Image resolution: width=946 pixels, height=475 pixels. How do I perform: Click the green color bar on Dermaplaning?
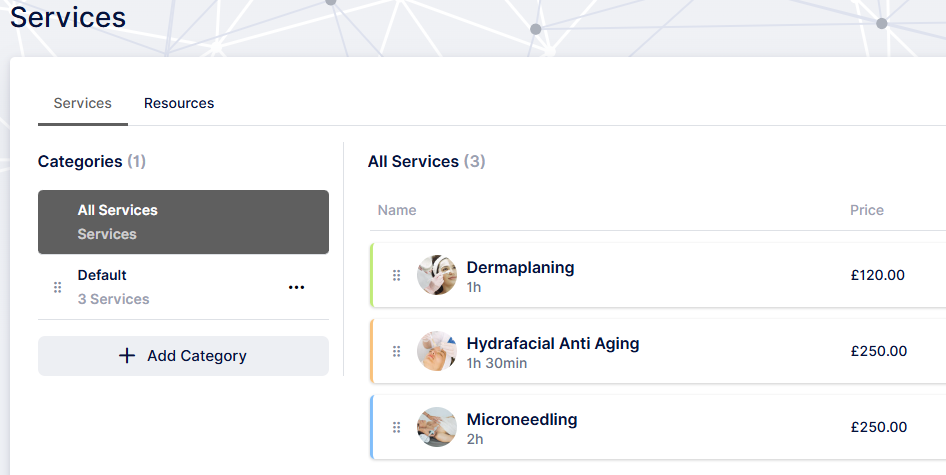point(372,275)
